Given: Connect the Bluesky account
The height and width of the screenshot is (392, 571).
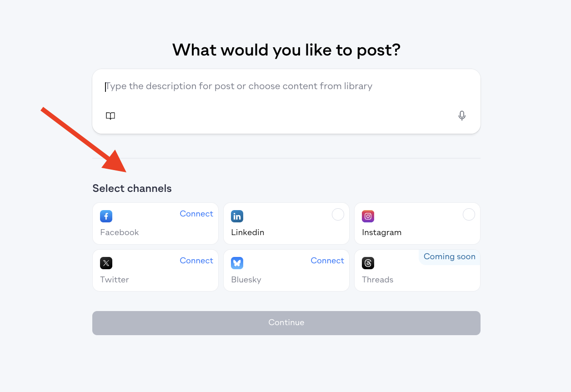Looking at the screenshot, I should coord(327,261).
